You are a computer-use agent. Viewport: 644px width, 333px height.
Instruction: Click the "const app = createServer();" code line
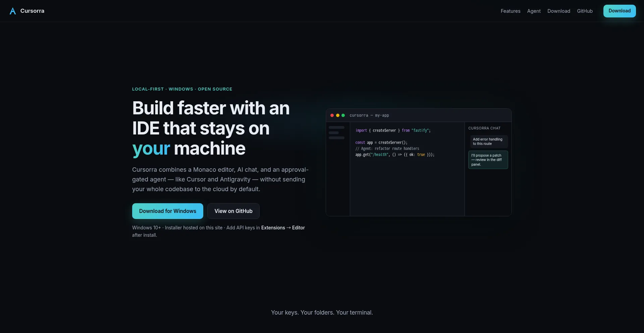pyautogui.click(x=381, y=143)
